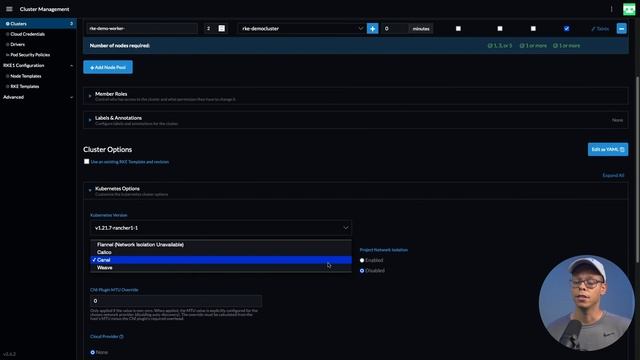Click the user avatar icon
Image resolution: width=640 pixels, height=360 pixels.
pyautogui.click(x=629, y=9)
